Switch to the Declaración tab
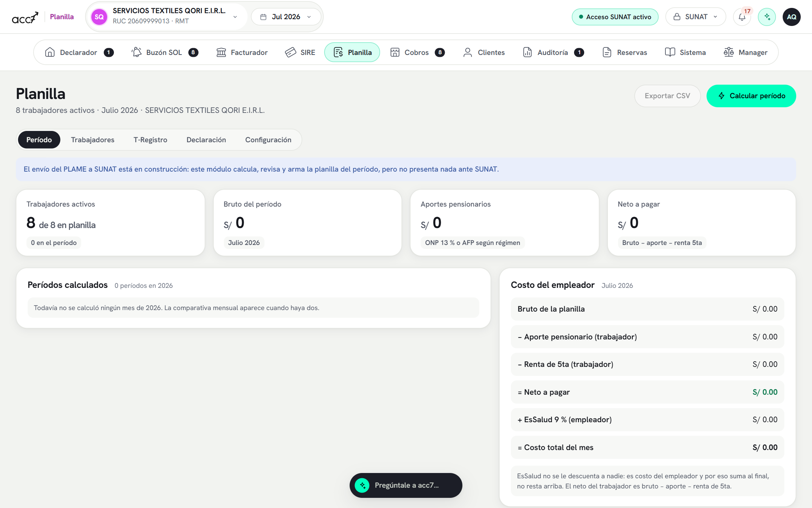The height and width of the screenshot is (508, 812). (206, 140)
